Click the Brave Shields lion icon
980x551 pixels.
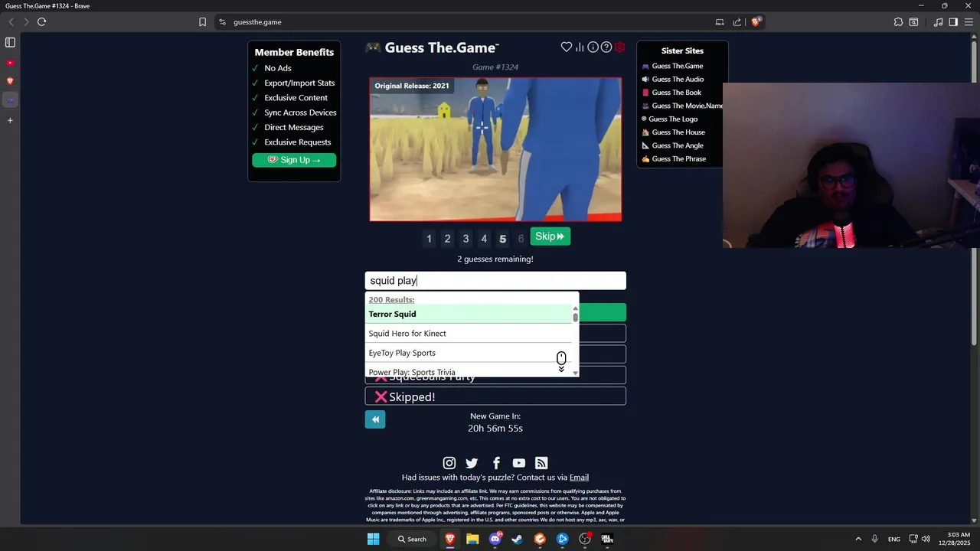(756, 21)
